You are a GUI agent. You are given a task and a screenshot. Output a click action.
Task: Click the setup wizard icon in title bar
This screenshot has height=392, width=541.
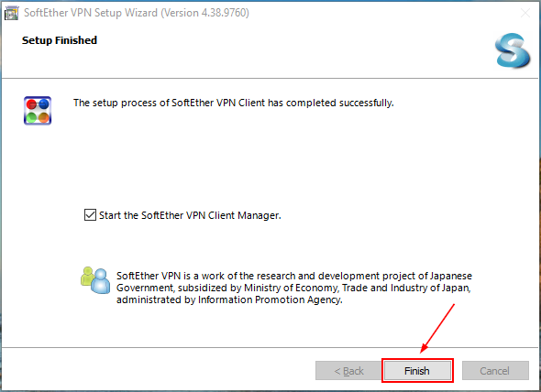pyautogui.click(x=11, y=13)
